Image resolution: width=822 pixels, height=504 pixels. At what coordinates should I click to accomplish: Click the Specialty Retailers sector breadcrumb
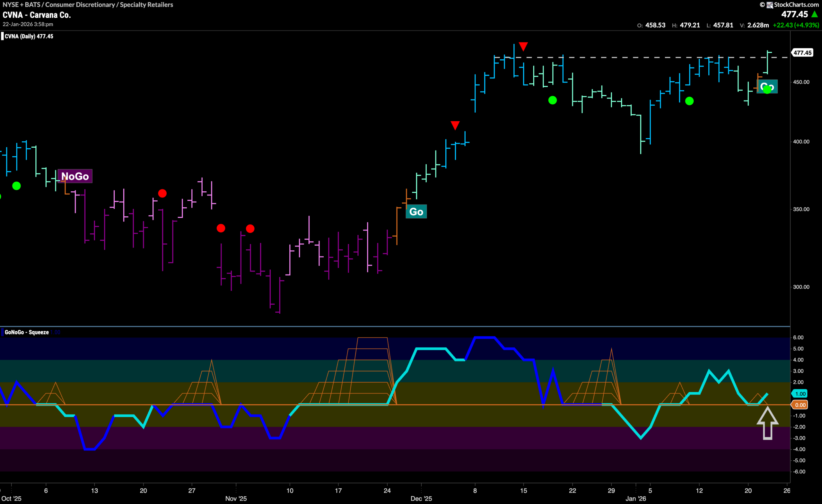click(x=146, y=4)
